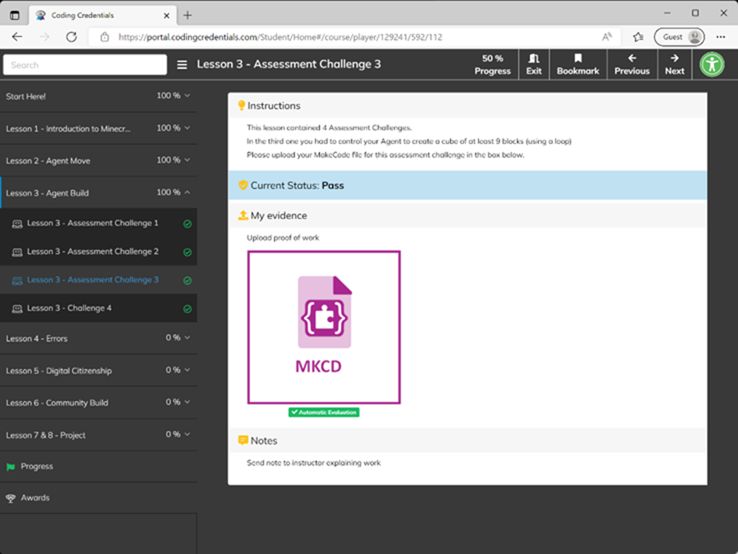Click the Lesson 2 - Agent Move label
The image size is (738, 554).
[48, 161]
